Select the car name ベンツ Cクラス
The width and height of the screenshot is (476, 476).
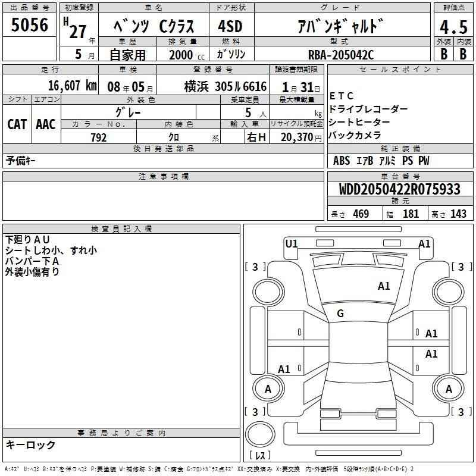point(154,26)
